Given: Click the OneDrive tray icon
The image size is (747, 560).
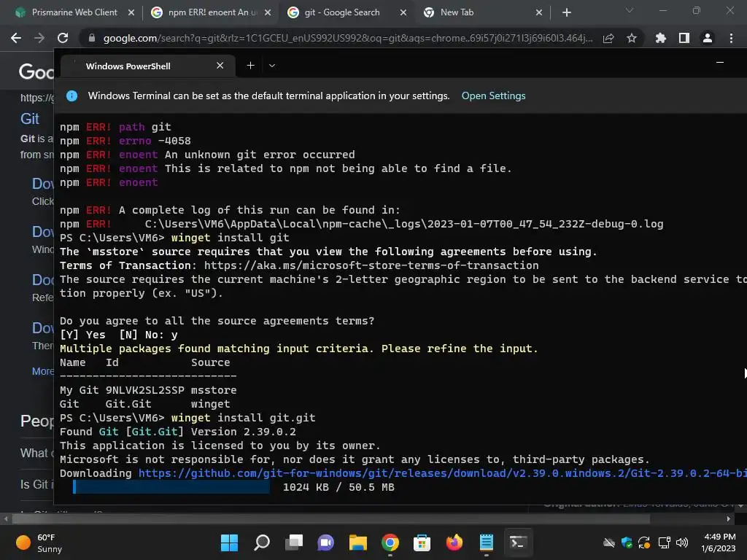Looking at the screenshot, I should [609, 542].
